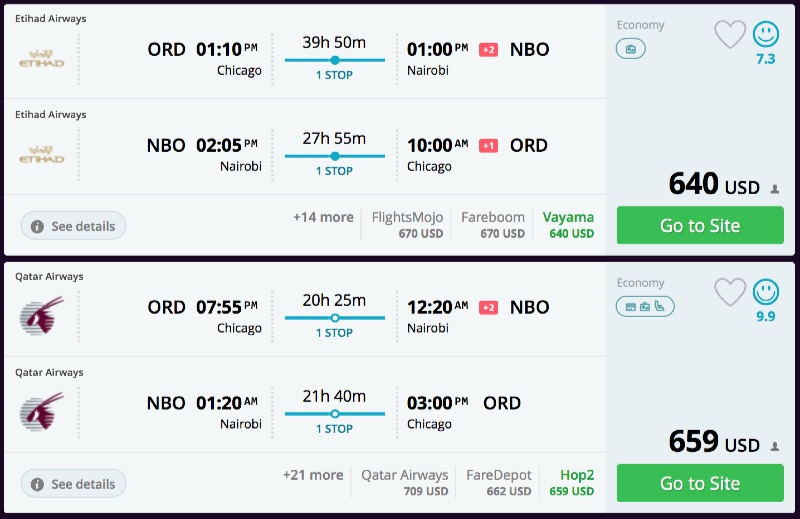This screenshot has height=519, width=800.
Task: Expand the +21 more booking sites list
Action: click(313, 475)
